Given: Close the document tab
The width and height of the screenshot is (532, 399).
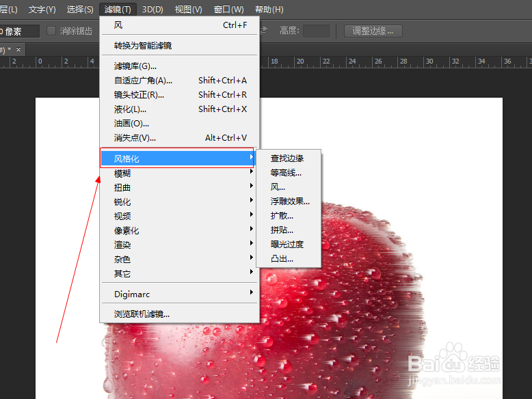Looking at the screenshot, I should tap(18, 49).
